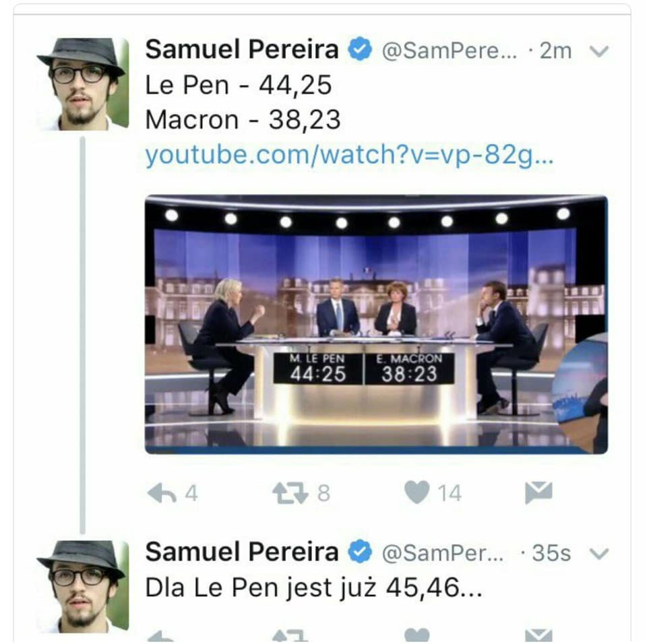This screenshot has width=647, height=644.
Task: Open verified badge on second tweet name
Action: 360,551
